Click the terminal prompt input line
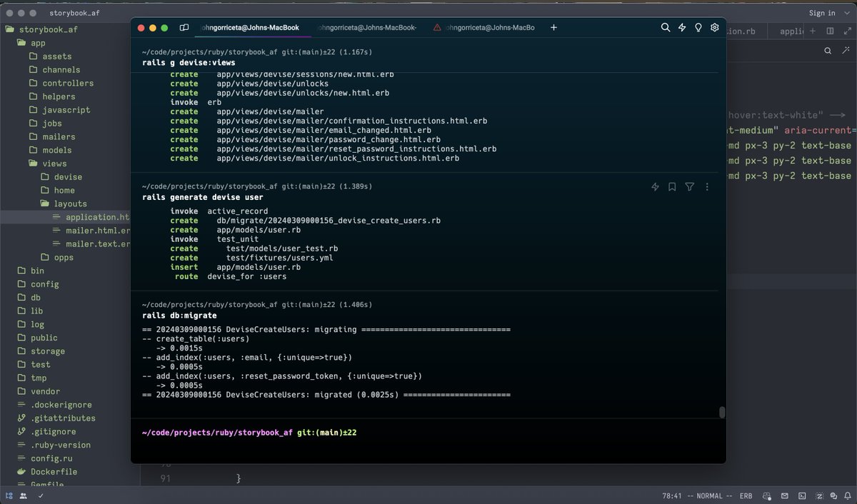The image size is (857, 504). coord(428,433)
